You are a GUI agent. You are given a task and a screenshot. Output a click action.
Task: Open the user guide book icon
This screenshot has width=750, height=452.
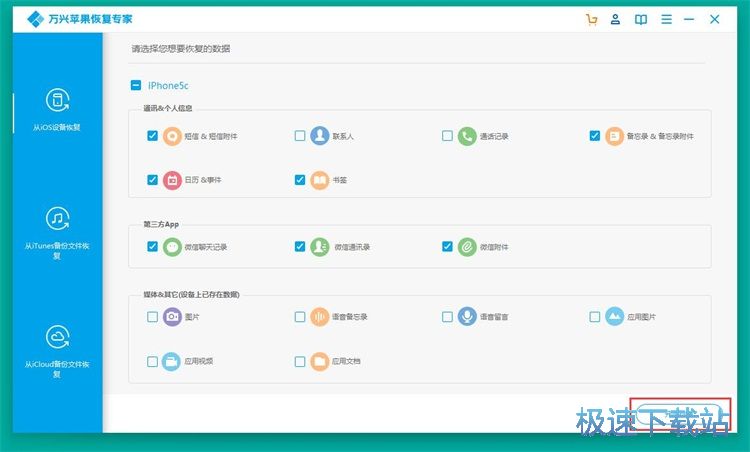click(x=641, y=20)
